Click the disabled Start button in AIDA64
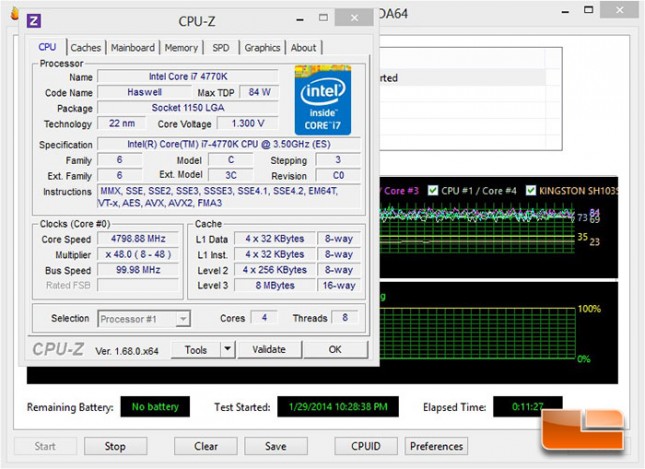The image size is (645, 469). point(45,446)
